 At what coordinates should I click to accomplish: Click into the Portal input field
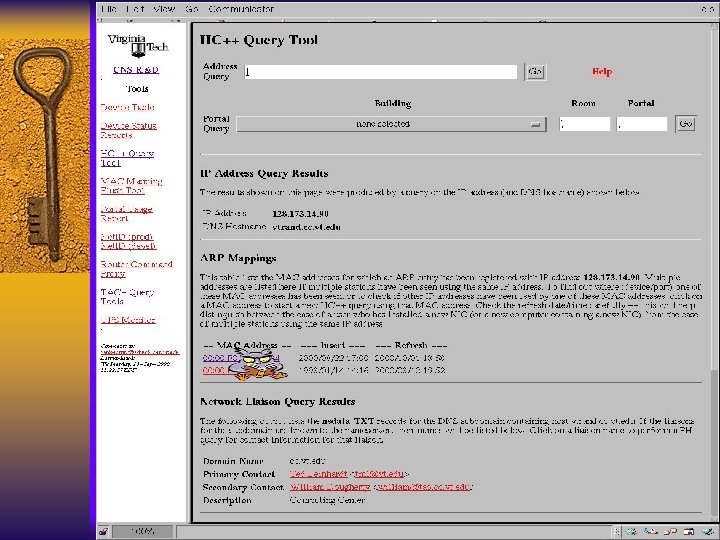click(x=641, y=124)
